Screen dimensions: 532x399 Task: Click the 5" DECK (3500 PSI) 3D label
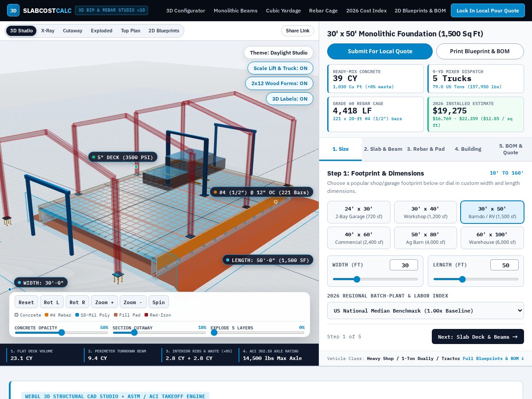[x=123, y=157]
